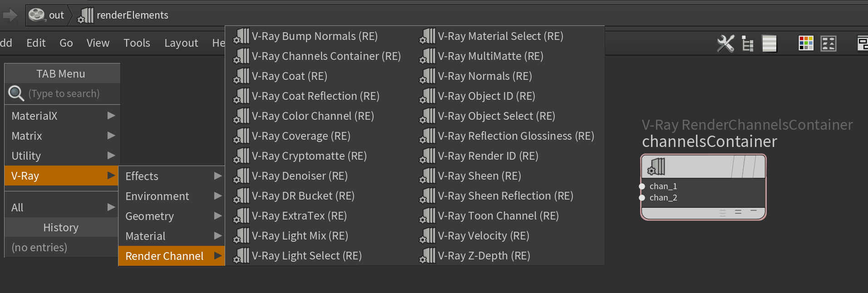Click the chan_1 input connector dot

point(642,186)
